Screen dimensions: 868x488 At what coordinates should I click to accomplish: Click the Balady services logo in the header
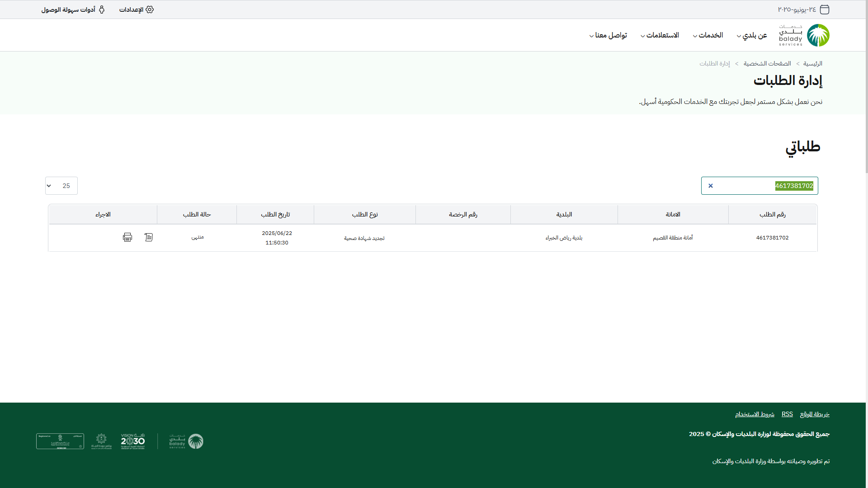[804, 35]
